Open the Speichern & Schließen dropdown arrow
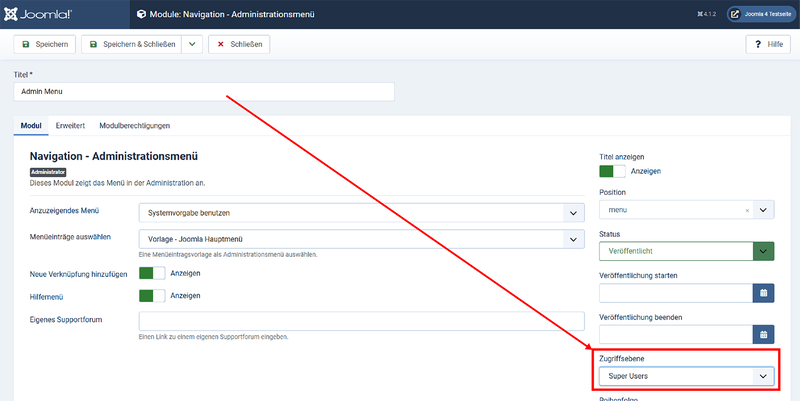This screenshot has width=800, height=401. (193, 45)
